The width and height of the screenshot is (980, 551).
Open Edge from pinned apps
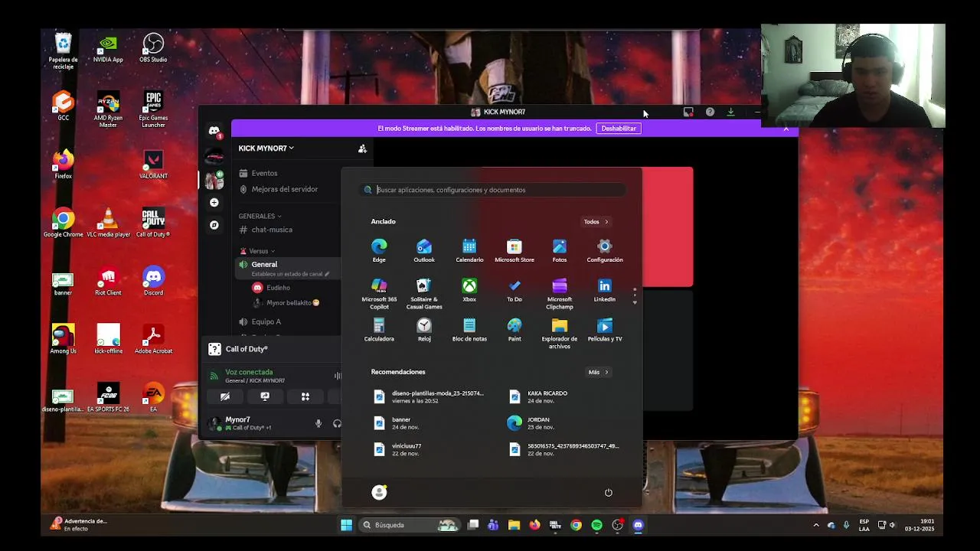click(x=379, y=250)
